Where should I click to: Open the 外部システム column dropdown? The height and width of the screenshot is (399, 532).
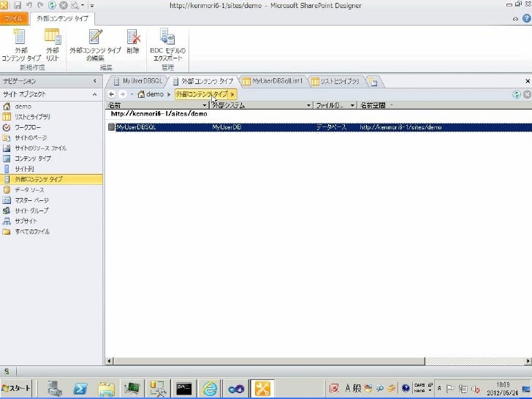click(308, 105)
